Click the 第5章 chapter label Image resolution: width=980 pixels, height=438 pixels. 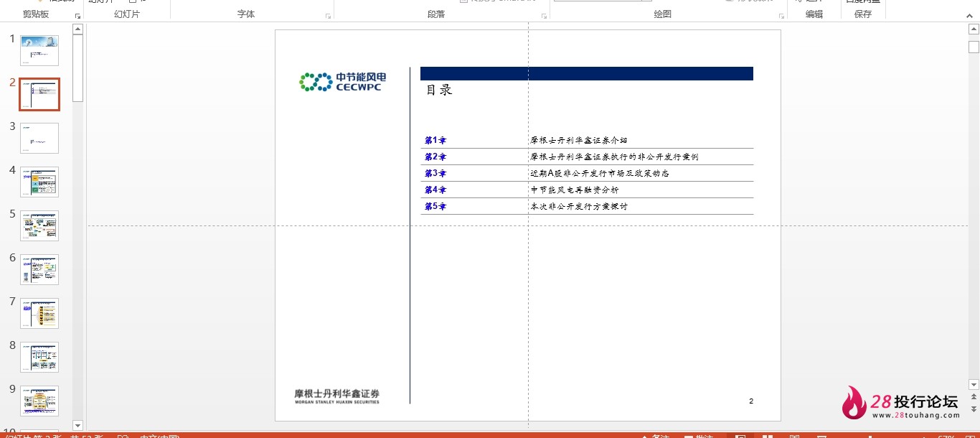(x=435, y=206)
